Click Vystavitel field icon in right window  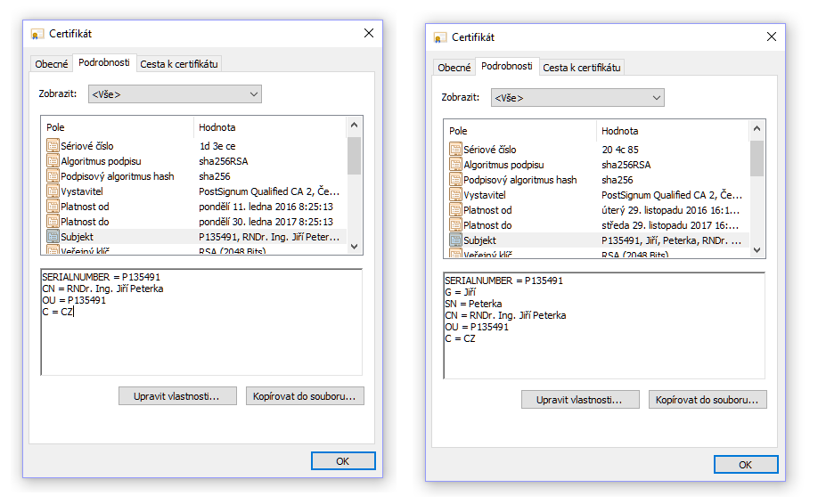point(455,194)
